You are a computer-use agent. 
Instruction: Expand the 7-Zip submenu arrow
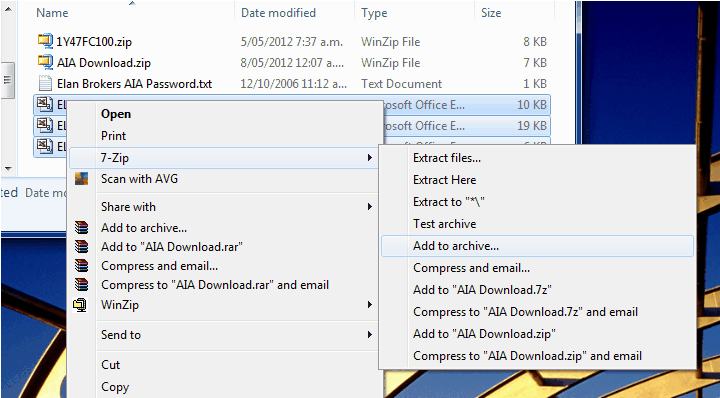point(370,158)
